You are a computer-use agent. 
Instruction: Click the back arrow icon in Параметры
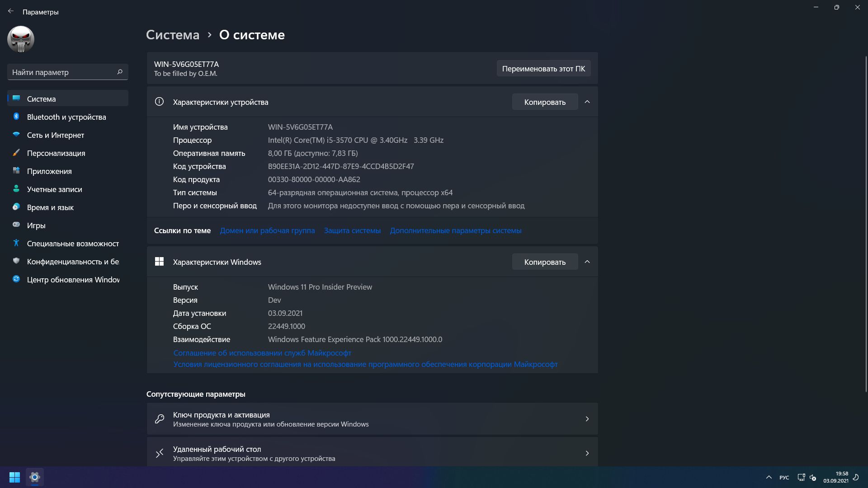[x=11, y=11]
